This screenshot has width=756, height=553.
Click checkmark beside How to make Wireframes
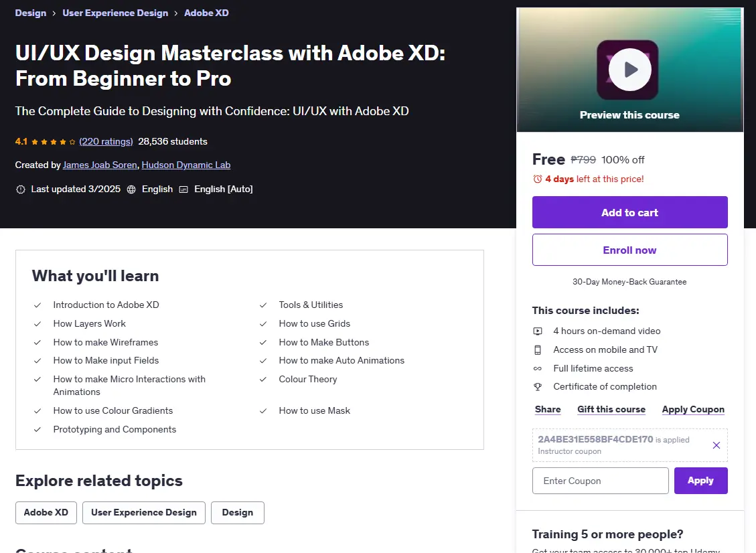click(37, 342)
